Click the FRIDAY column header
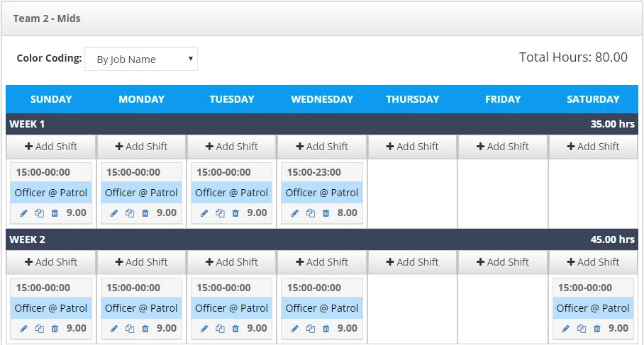Viewport: 644px width, 345px height. [x=503, y=99]
